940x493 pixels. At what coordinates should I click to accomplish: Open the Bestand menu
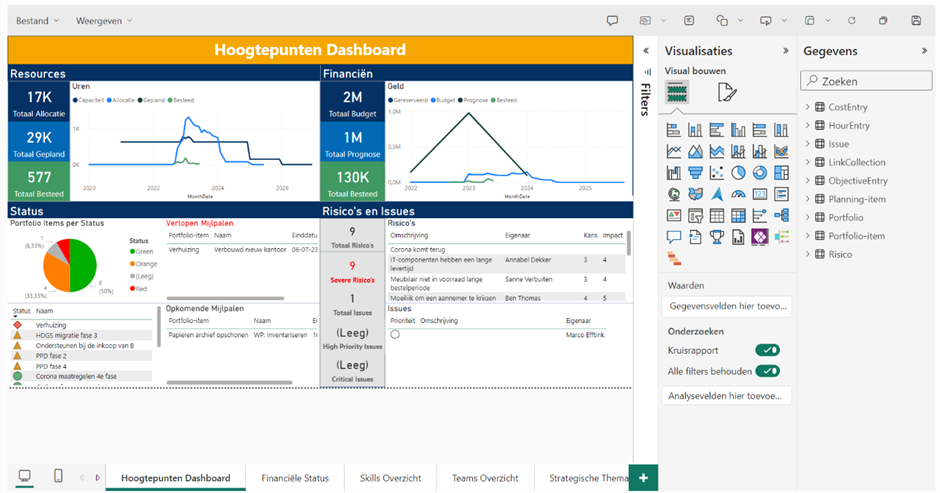(37, 20)
